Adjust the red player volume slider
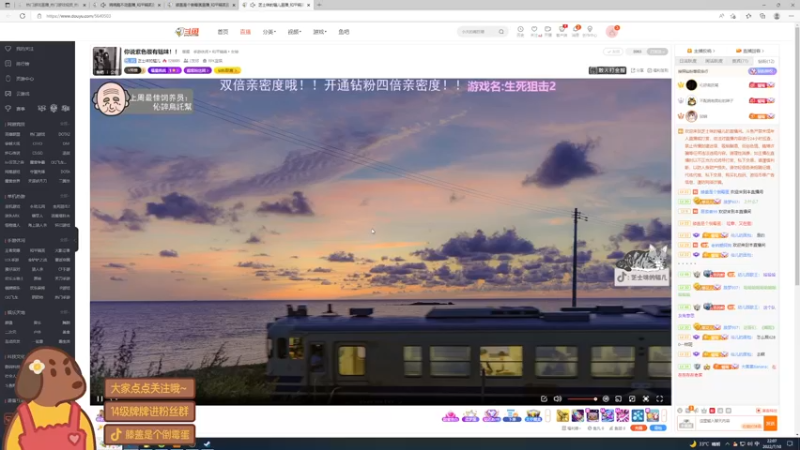 coord(582,399)
